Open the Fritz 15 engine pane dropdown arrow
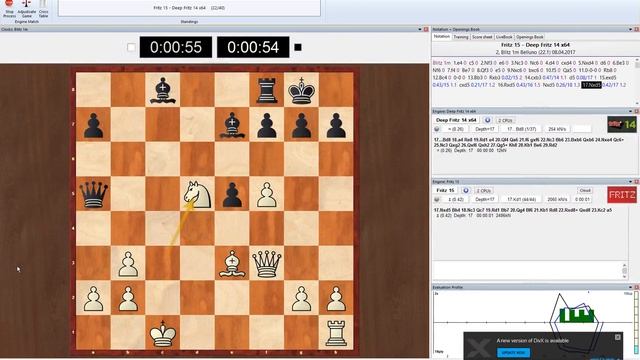 630,181
